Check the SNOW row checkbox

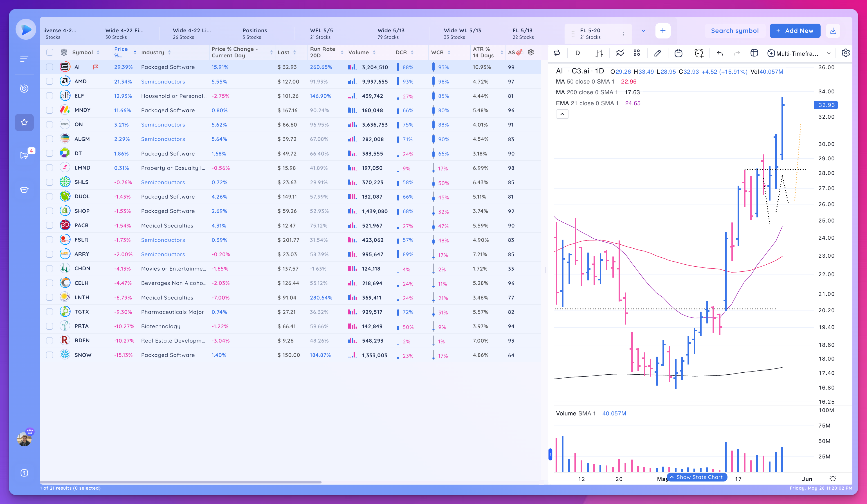pos(50,355)
